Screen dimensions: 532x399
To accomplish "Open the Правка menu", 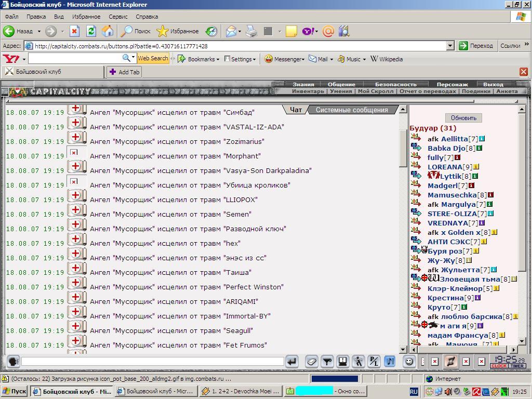I will (36, 17).
